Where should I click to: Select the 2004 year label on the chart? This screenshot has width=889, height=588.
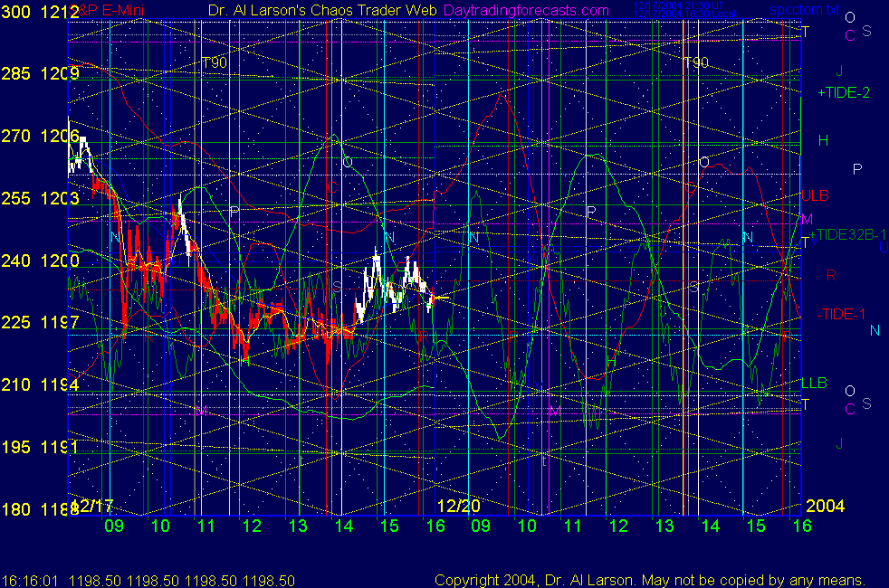(826, 506)
